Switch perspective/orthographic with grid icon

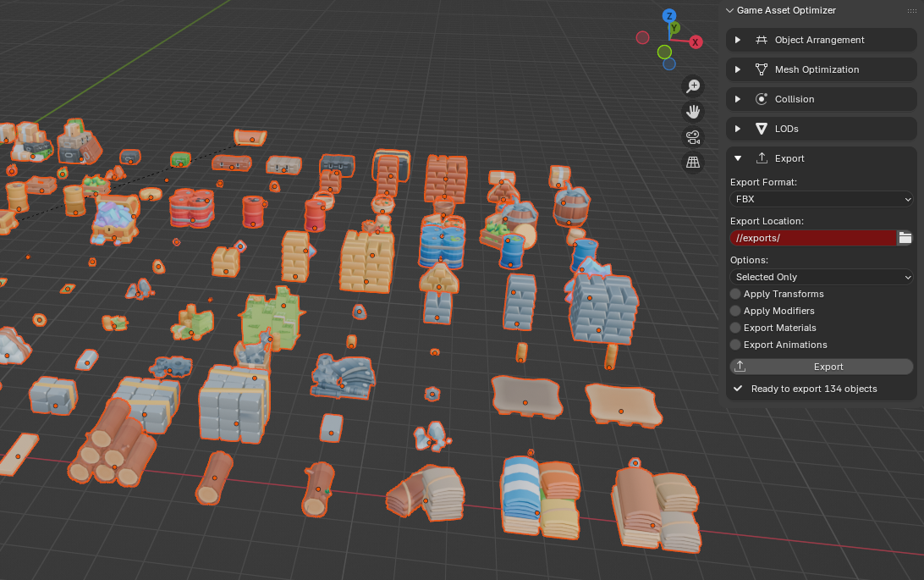coord(693,162)
